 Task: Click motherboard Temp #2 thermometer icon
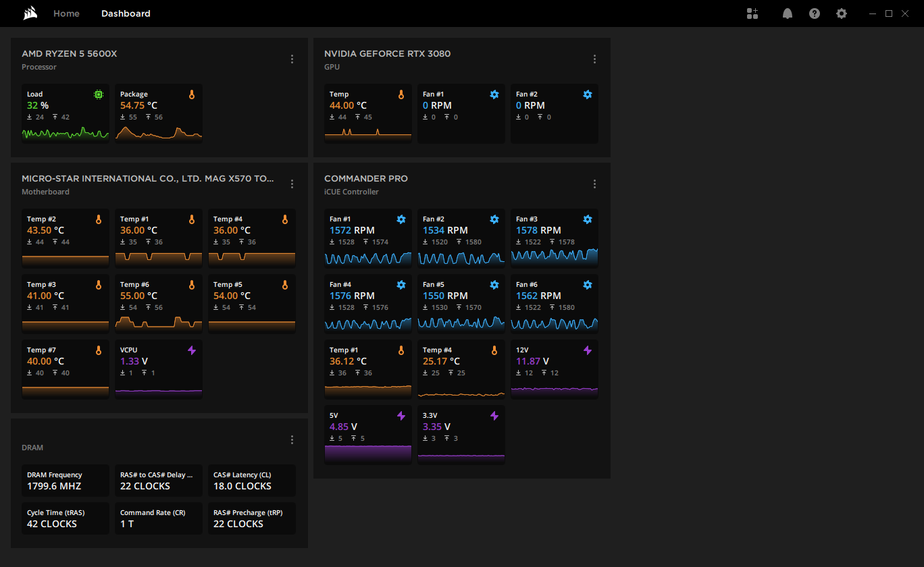(99, 219)
